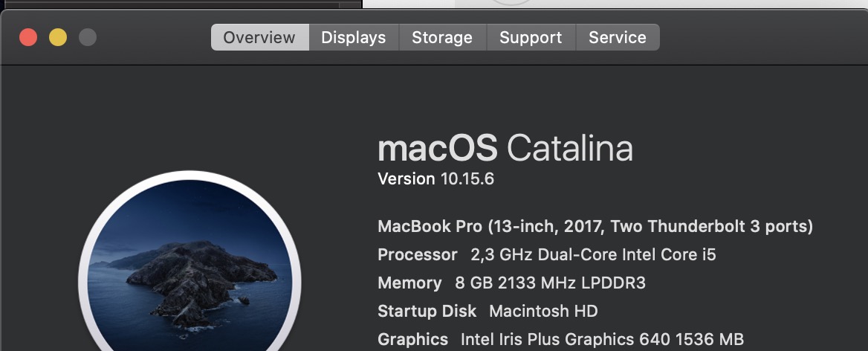868x351 pixels.
Task: Click Version 10.15.6 to reveal build number
Action: (435, 178)
